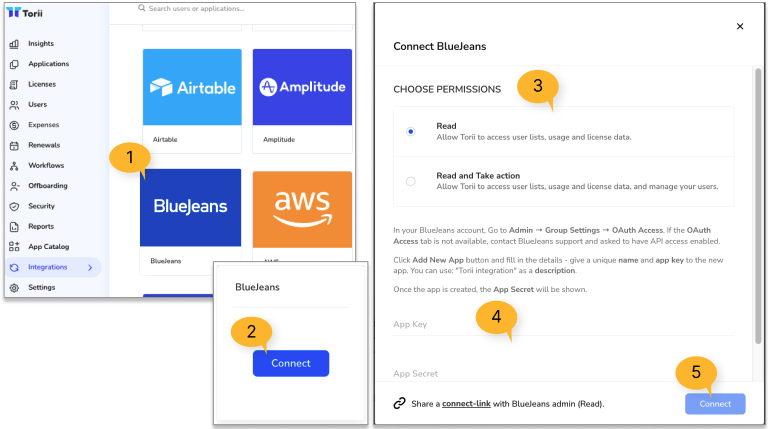Navigate to Workflows
The width and height of the screenshot is (768, 429).
[46, 166]
